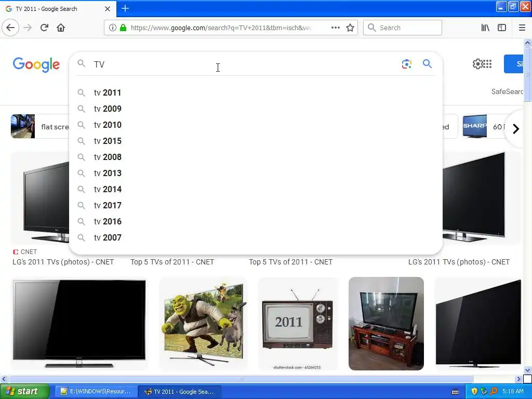This screenshot has width=532, height=399.
Task: Click the security shield tray icon
Action: pos(474,391)
